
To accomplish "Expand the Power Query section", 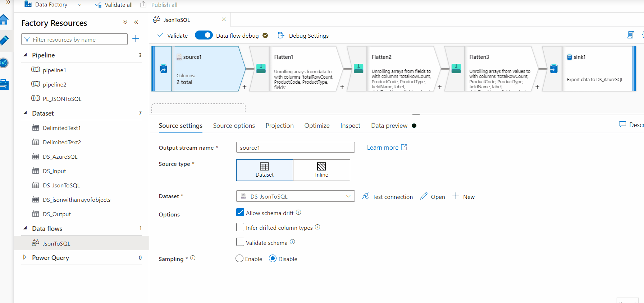I will click(x=24, y=257).
